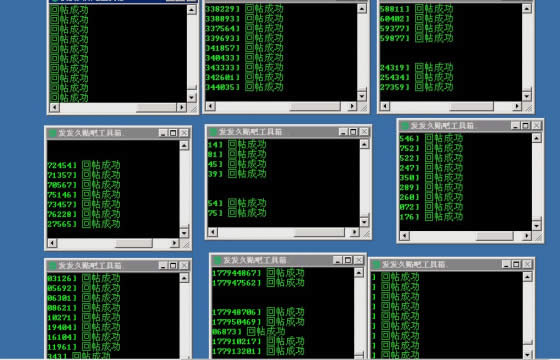Click the scroll-down arrow in the window listing 58811
This screenshot has width=560, height=360.
tap(527, 96)
